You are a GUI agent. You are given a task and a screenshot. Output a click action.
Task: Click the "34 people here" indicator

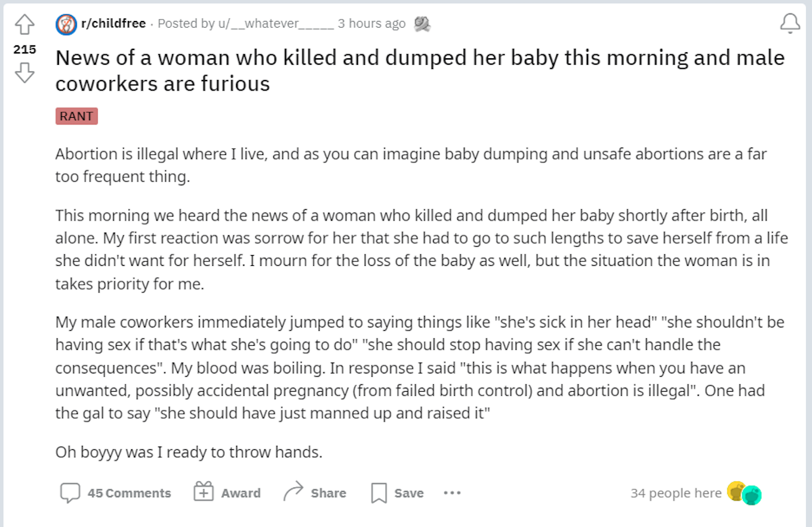coord(676,493)
